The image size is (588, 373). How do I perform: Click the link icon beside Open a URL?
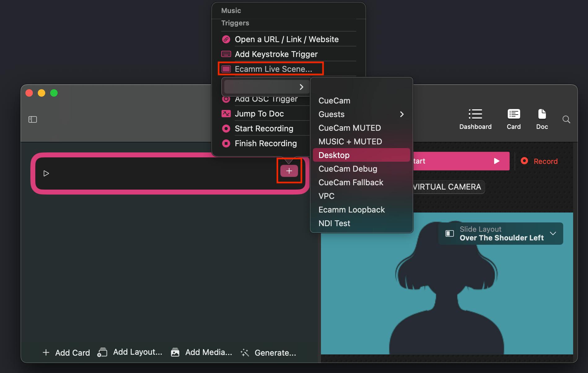(x=226, y=39)
